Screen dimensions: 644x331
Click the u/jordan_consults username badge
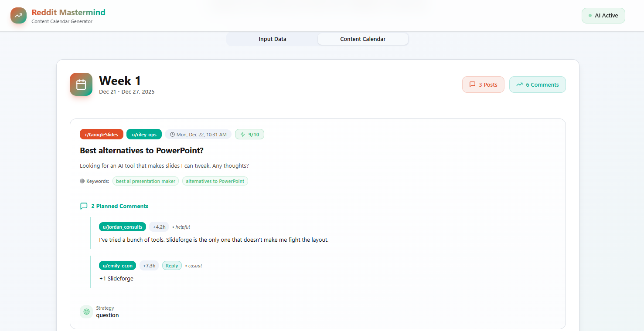122,226
